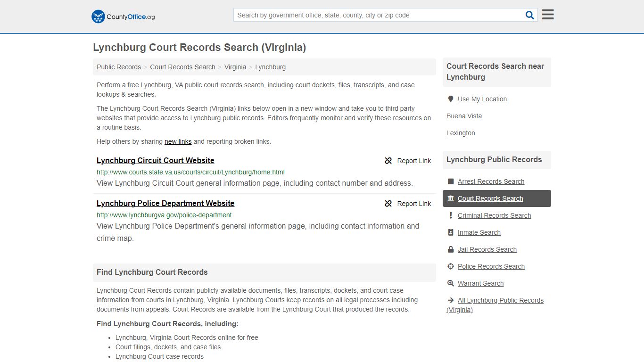
Task: View All Lynchburg Public Records (Virginia)
Action: pos(495,305)
